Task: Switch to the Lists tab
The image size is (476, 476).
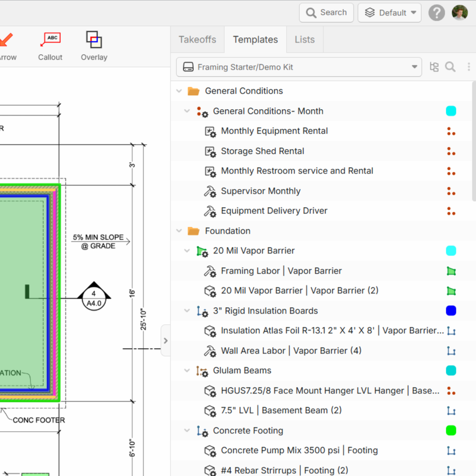Action: (305, 39)
